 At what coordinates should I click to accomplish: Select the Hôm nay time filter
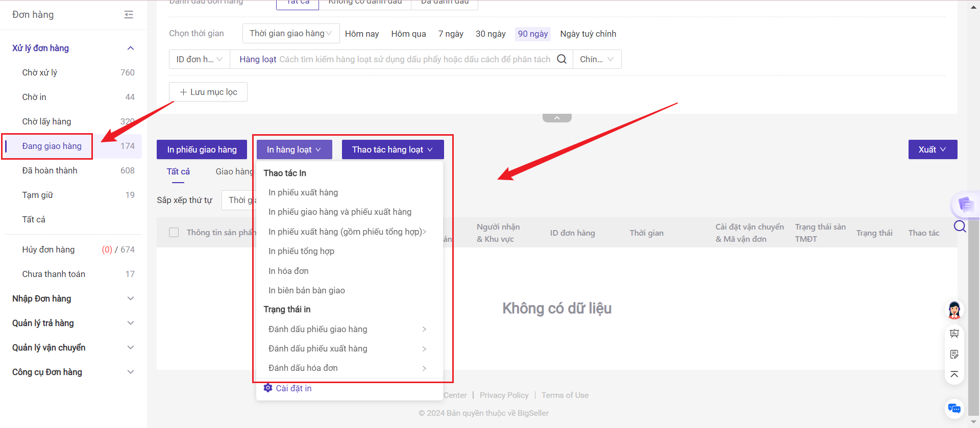(361, 34)
